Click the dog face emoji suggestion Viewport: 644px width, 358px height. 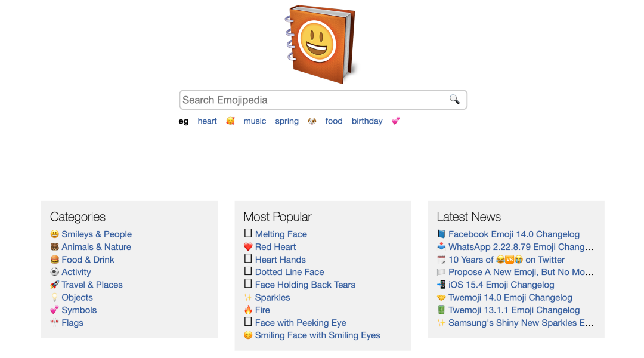(x=312, y=121)
